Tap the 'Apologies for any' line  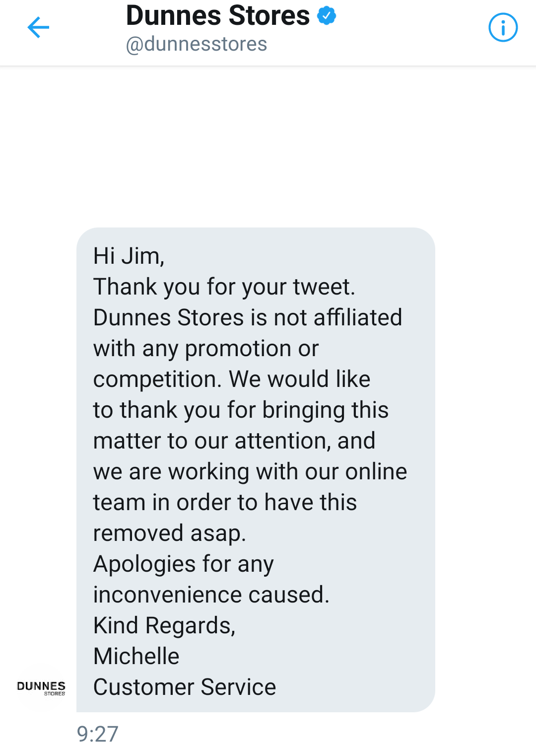(184, 564)
